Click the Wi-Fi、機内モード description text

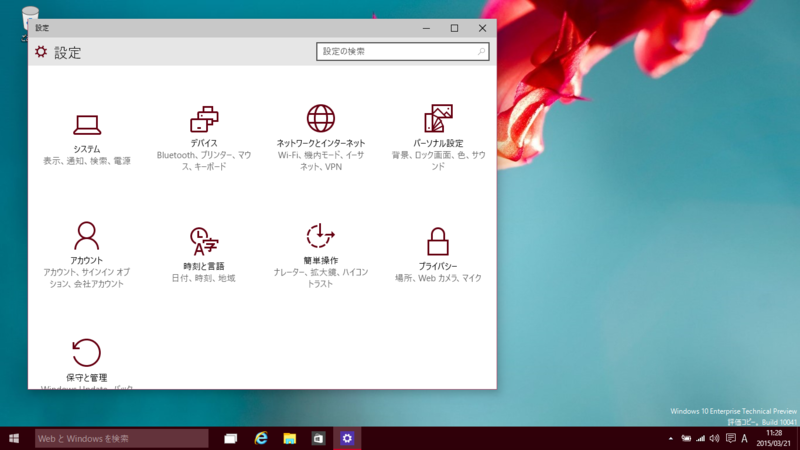(321, 161)
